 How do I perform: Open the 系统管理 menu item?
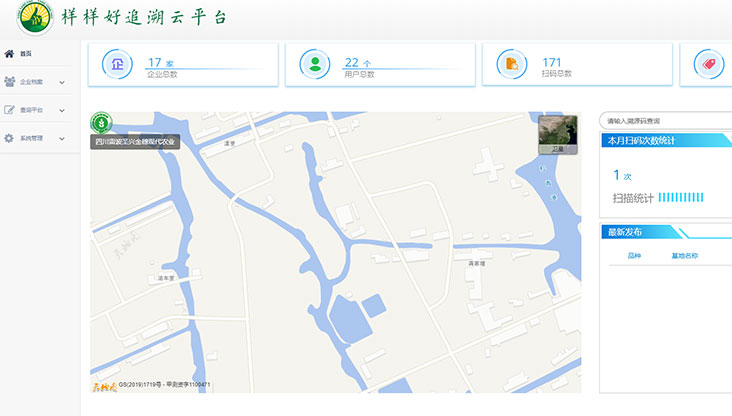[x=31, y=138]
